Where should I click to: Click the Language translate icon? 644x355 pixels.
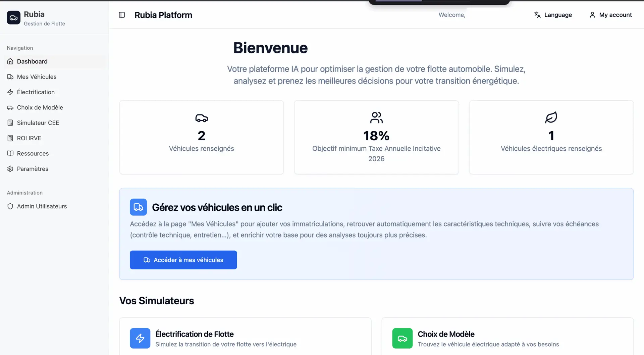[x=537, y=15]
